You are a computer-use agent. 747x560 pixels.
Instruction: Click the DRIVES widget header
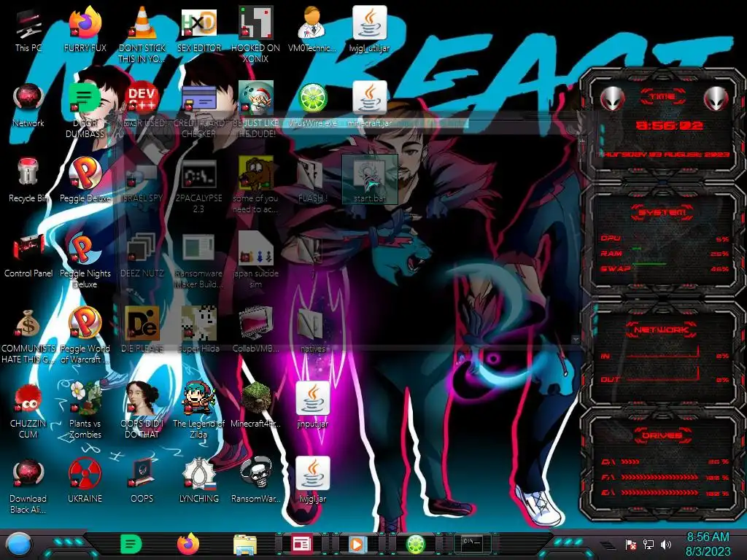click(x=662, y=435)
